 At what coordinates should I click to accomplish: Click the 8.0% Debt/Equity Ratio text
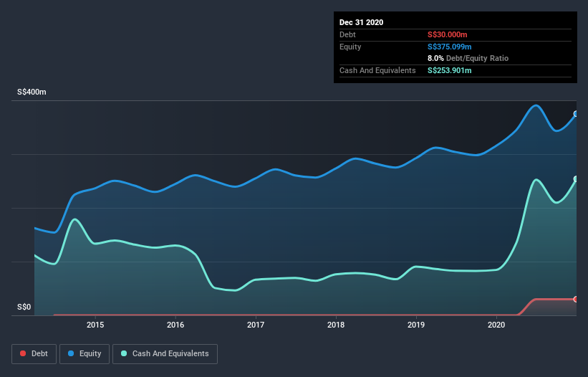[x=468, y=59]
